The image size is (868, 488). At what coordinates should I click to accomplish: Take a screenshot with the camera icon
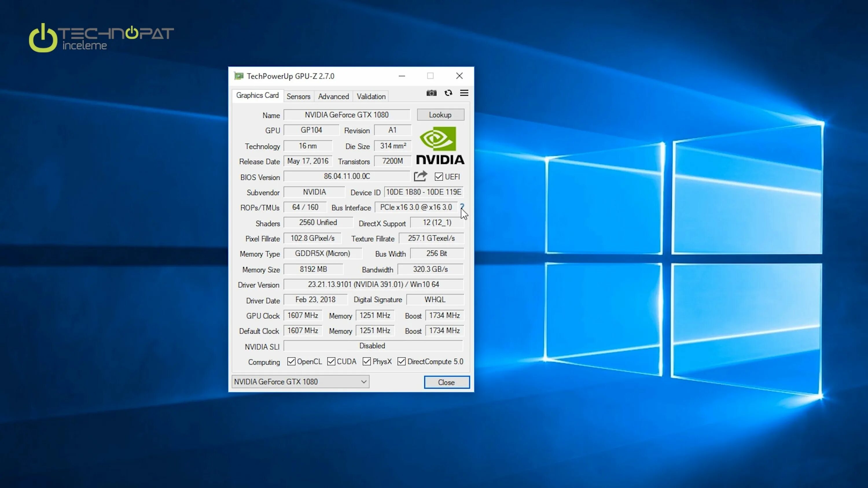click(431, 93)
